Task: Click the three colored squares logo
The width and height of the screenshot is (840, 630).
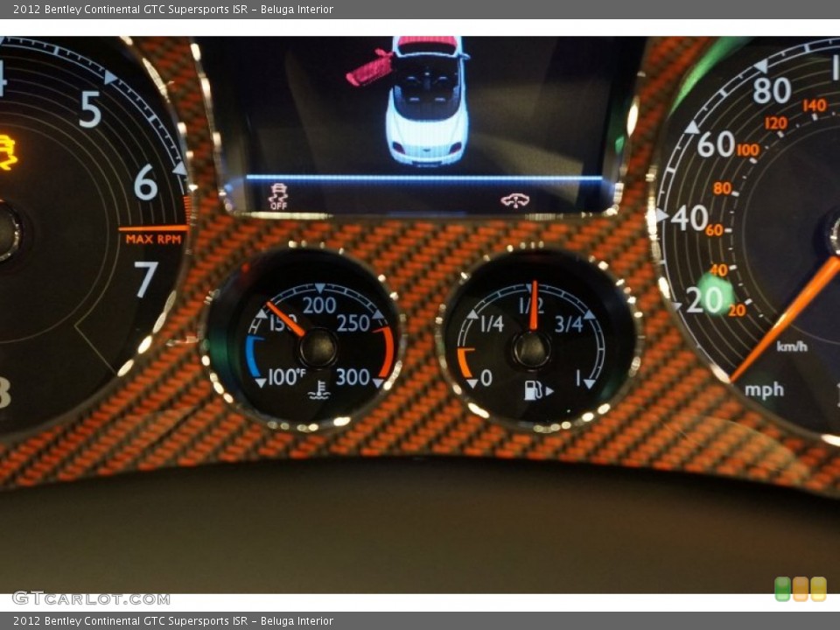Action: pyautogui.click(x=801, y=589)
